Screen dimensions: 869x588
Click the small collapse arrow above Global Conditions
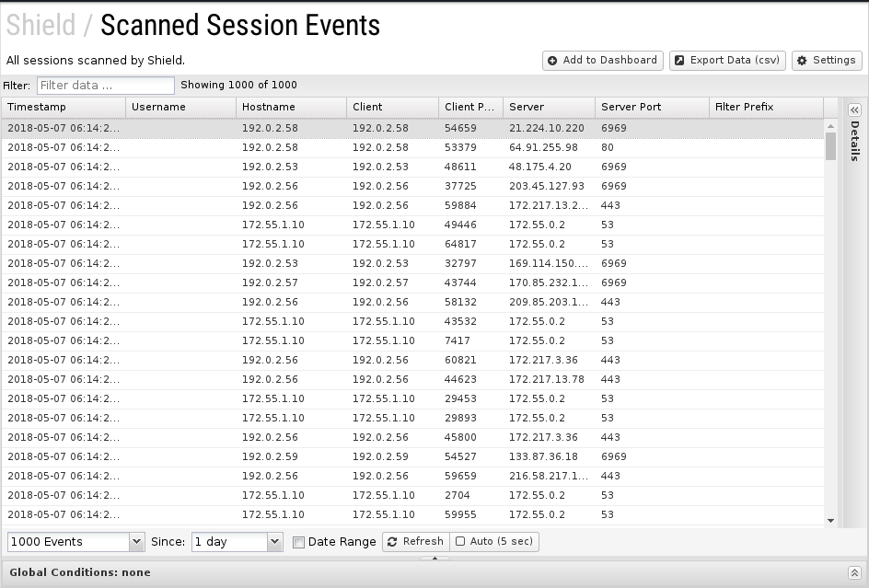434,558
